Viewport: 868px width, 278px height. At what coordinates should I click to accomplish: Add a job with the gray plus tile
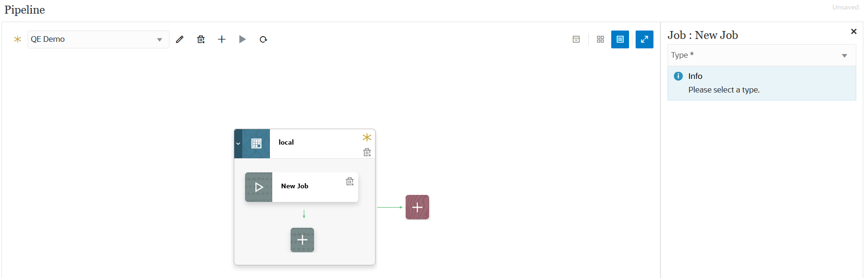302,240
